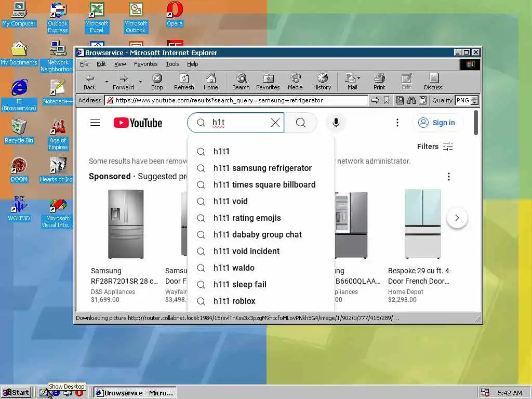This screenshot has width=532, height=399.
Task: Expand the Back button history arrow
Action: (x=107, y=82)
